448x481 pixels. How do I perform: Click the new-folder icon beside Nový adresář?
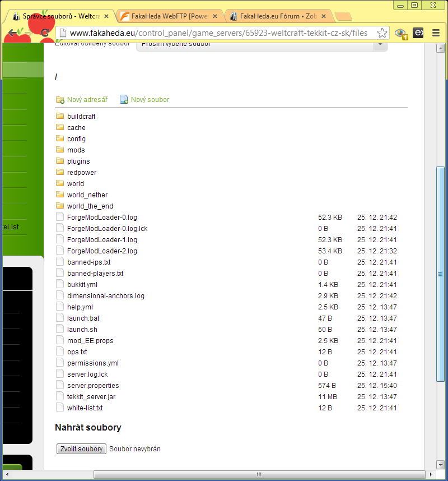60,100
